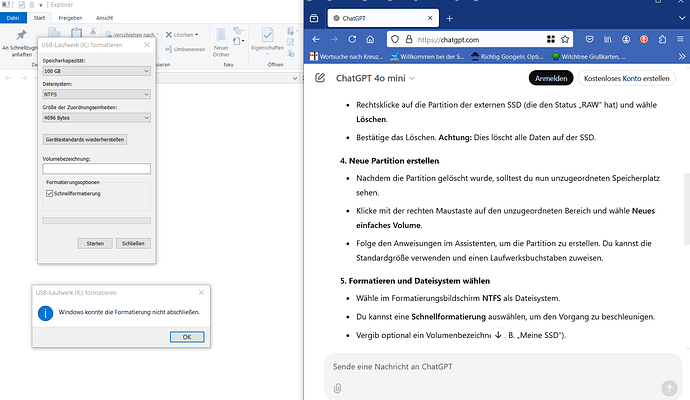Screen dimensions: 690x400
Task: Open the Firefox account icon
Action: tap(626, 39)
